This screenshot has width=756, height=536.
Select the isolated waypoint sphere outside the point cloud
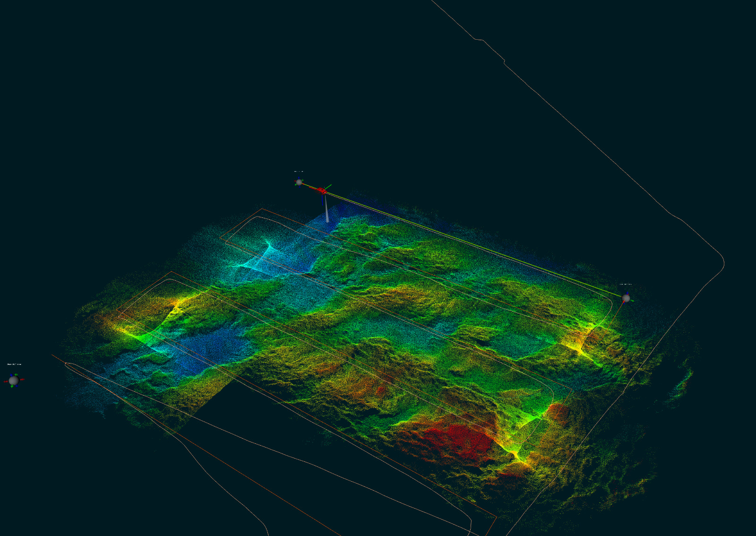point(14,380)
